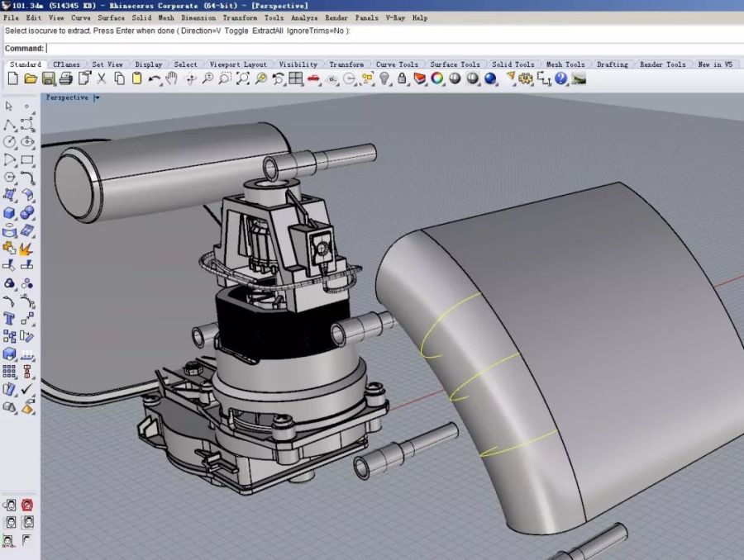Click the ExtractAll command option
744x560 pixels.
tap(268, 31)
